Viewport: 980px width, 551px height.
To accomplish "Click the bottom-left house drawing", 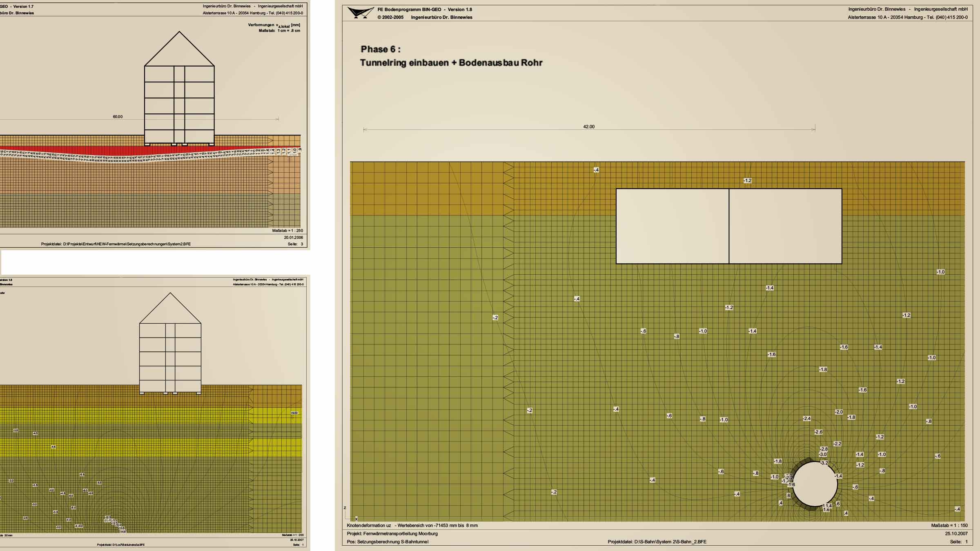I will pos(170,343).
